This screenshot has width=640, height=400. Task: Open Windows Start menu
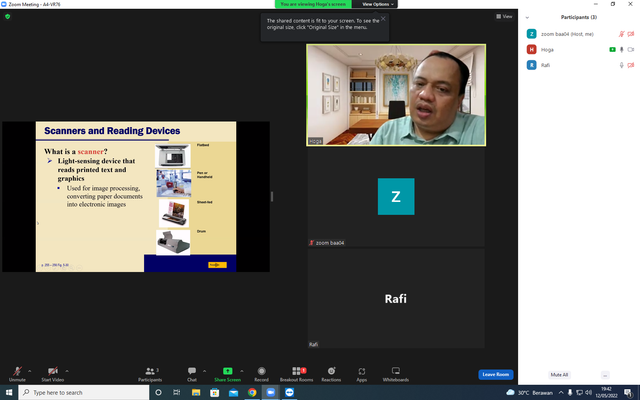(x=9, y=392)
